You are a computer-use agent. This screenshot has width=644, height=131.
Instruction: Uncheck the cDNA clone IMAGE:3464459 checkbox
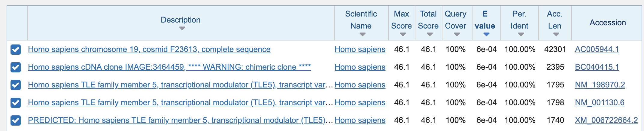(x=16, y=67)
